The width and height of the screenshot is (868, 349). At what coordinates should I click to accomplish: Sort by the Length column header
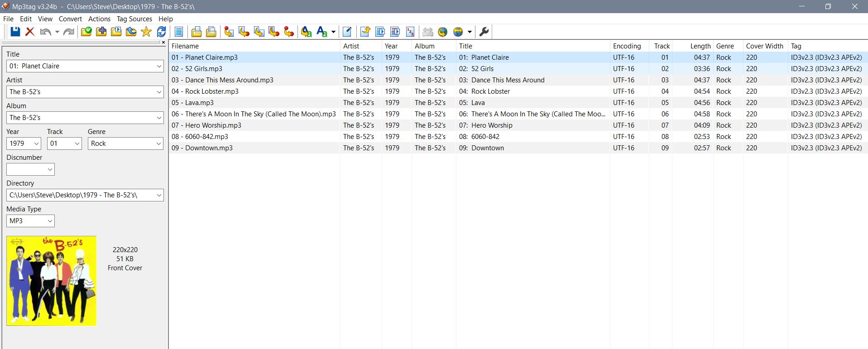pyautogui.click(x=700, y=46)
